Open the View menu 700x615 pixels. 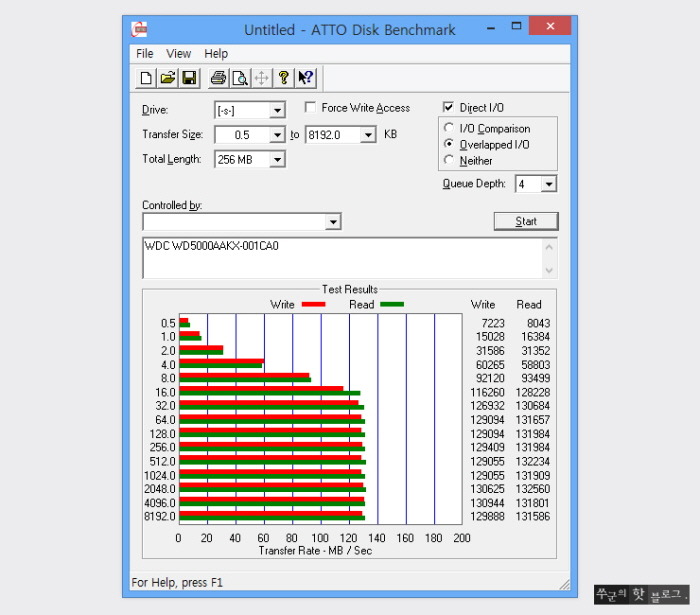pyautogui.click(x=179, y=54)
